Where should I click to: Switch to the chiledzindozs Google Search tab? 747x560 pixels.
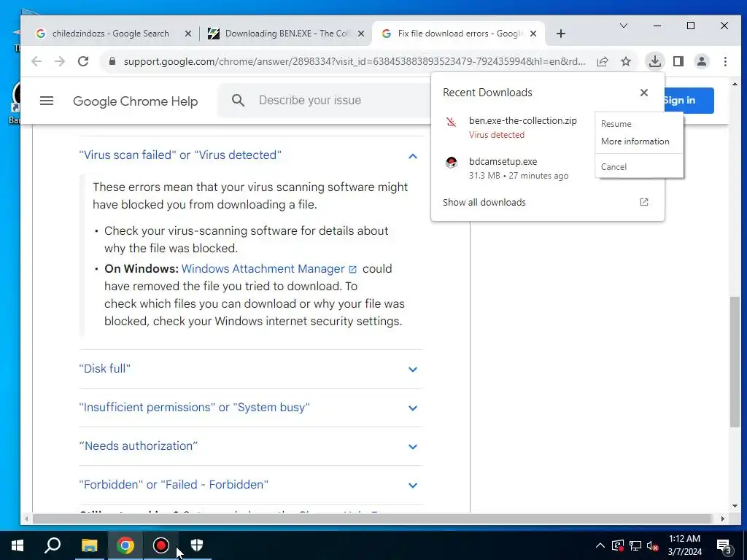coord(111,34)
